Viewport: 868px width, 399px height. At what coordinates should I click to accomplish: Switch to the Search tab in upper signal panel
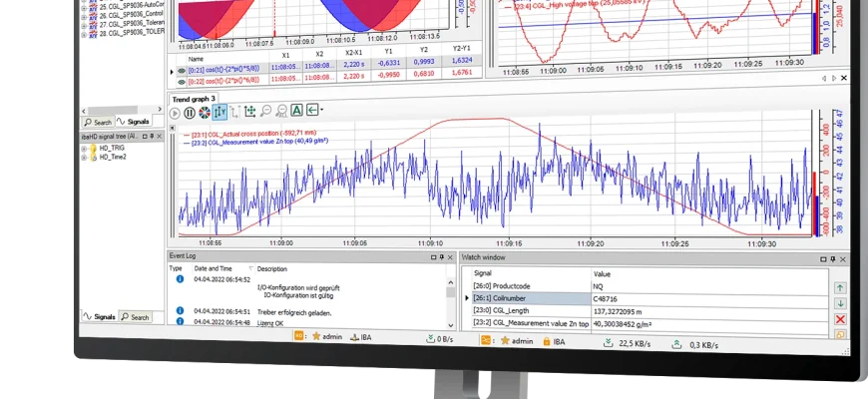tap(98, 122)
